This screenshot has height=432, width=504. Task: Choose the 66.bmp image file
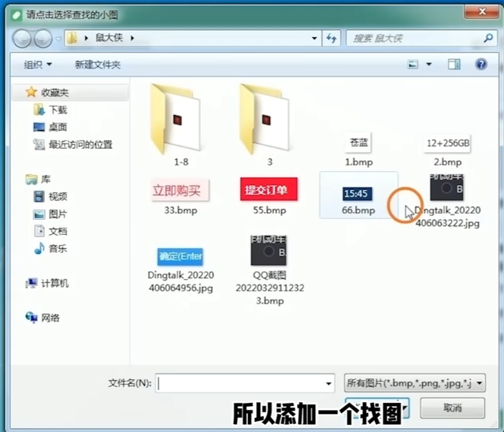point(358,196)
